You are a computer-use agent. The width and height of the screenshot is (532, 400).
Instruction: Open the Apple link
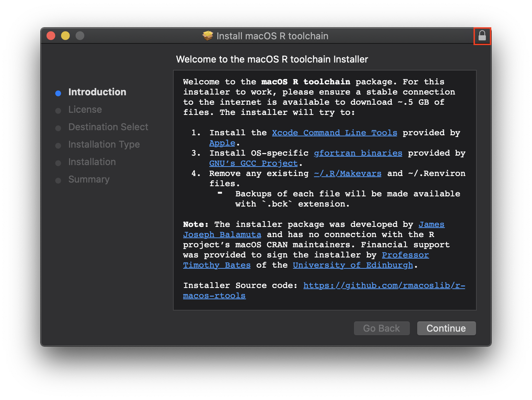click(x=222, y=143)
